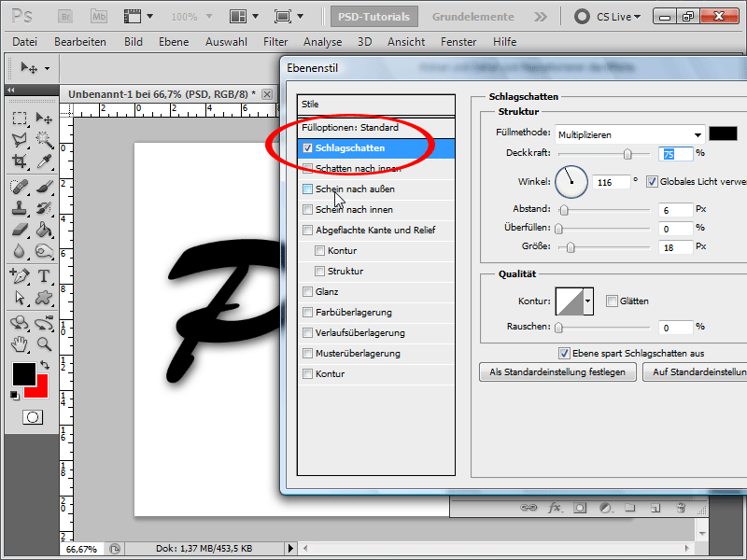Click the delete layer trash icon
This screenshot has height=560, width=747.
point(681,508)
